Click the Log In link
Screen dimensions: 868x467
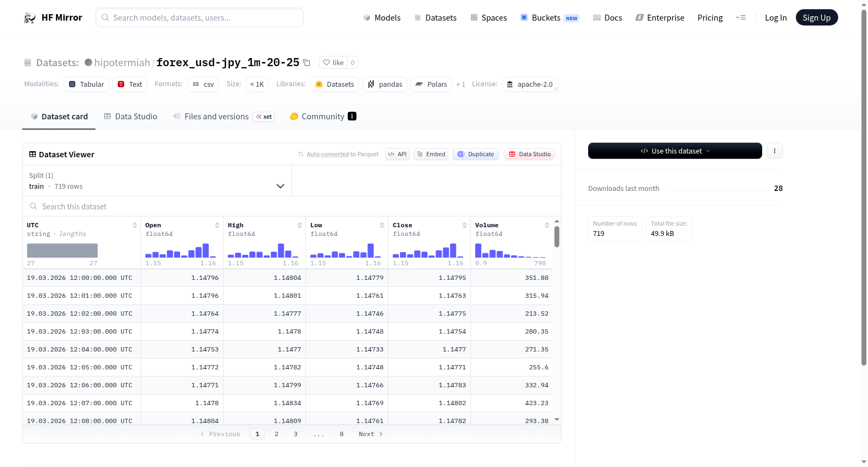776,18
